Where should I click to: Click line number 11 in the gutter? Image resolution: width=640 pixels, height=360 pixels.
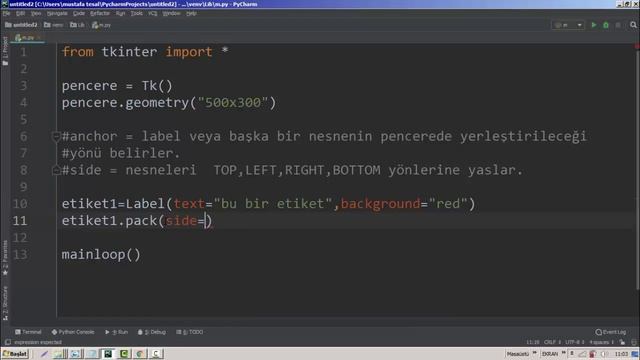(20, 220)
